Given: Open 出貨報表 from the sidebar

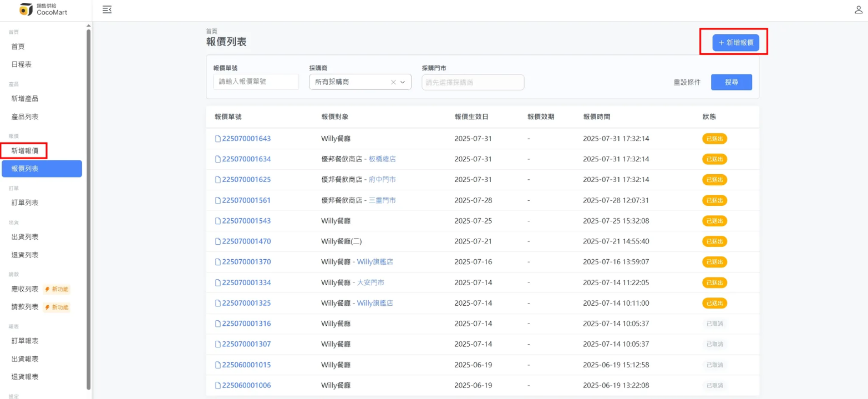Looking at the screenshot, I should coord(25,359).
